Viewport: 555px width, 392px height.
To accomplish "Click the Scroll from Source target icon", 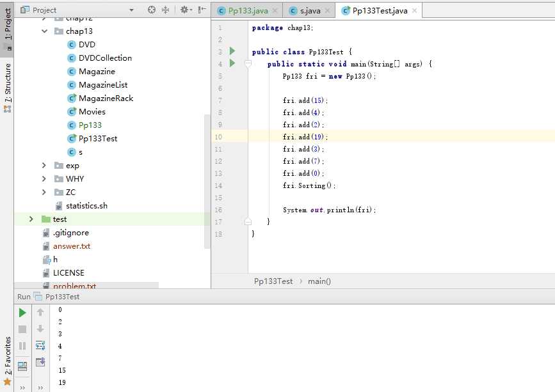I will (x=152, y=10).
